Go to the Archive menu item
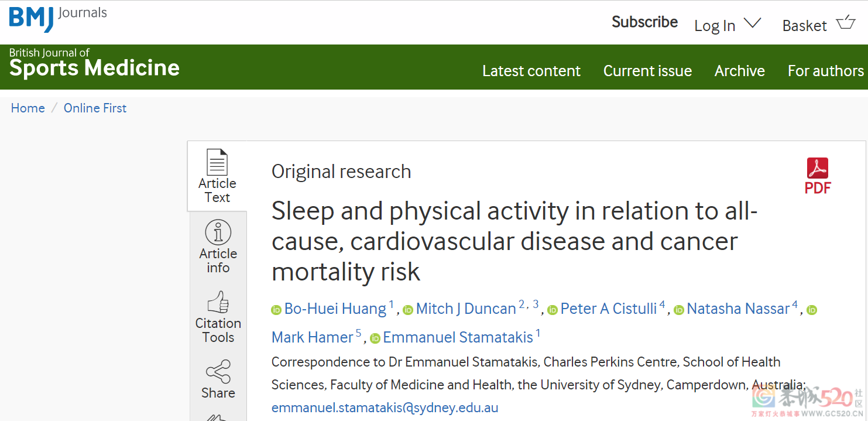The image size is (868, 421). click(x=739, y=71)
